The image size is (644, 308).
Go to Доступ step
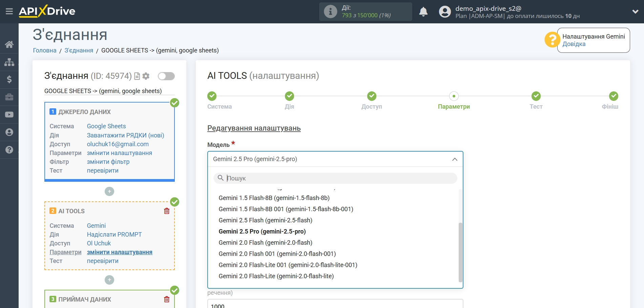372,96
